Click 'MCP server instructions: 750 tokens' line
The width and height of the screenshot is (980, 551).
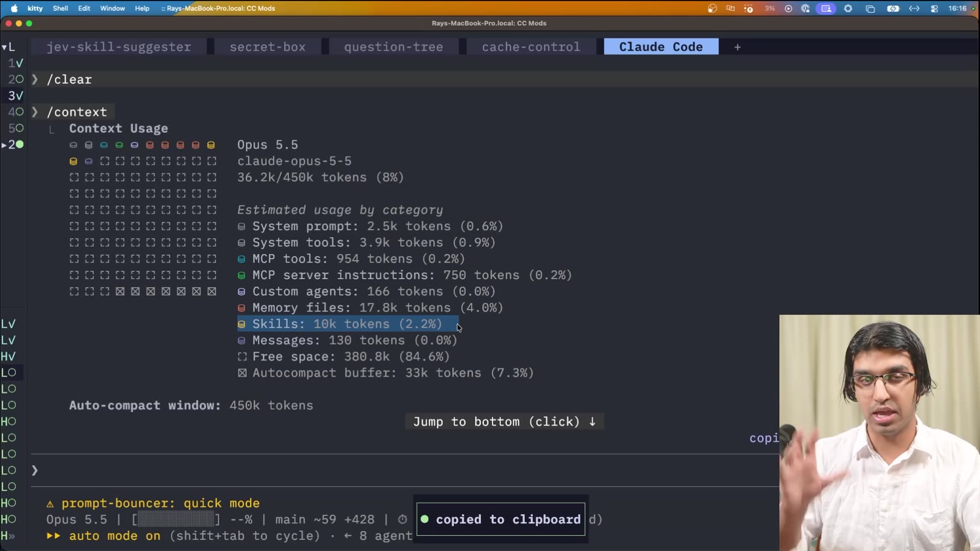coord(404,275)
